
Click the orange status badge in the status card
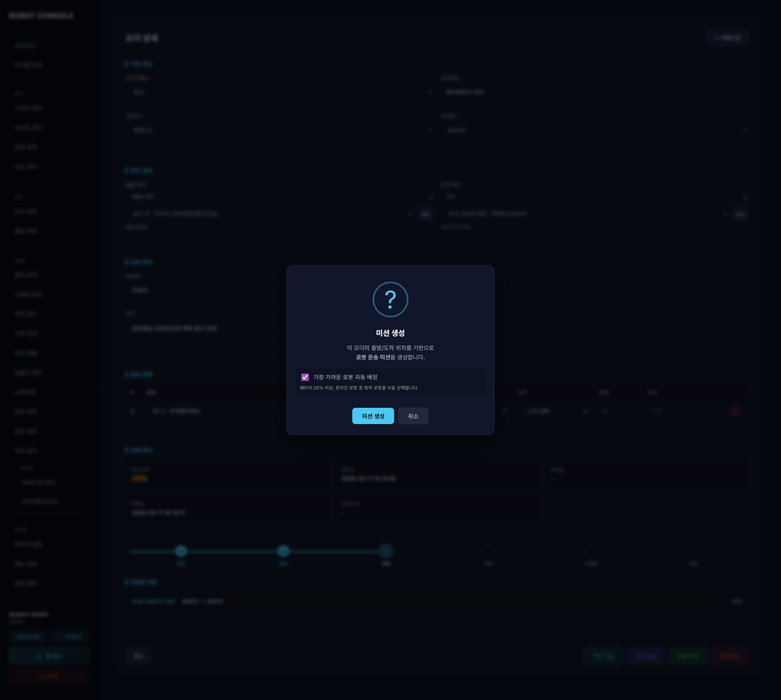pos(140,479)
